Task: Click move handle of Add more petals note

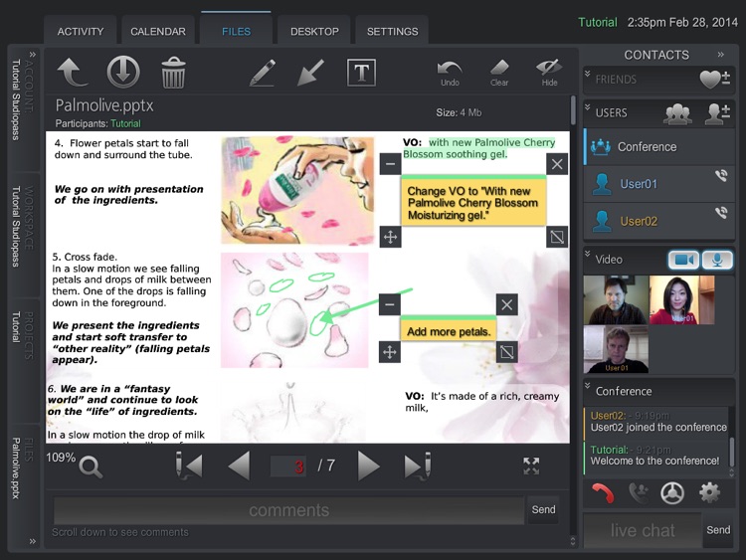Action: (x=390, y=352)
